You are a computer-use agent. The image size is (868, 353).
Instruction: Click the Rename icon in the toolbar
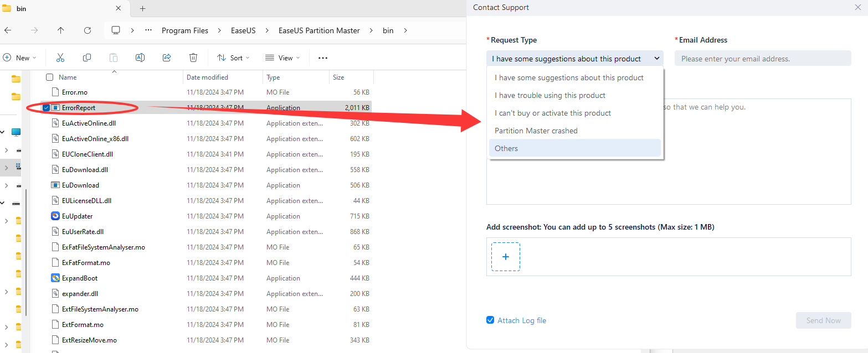pos(140,58)
